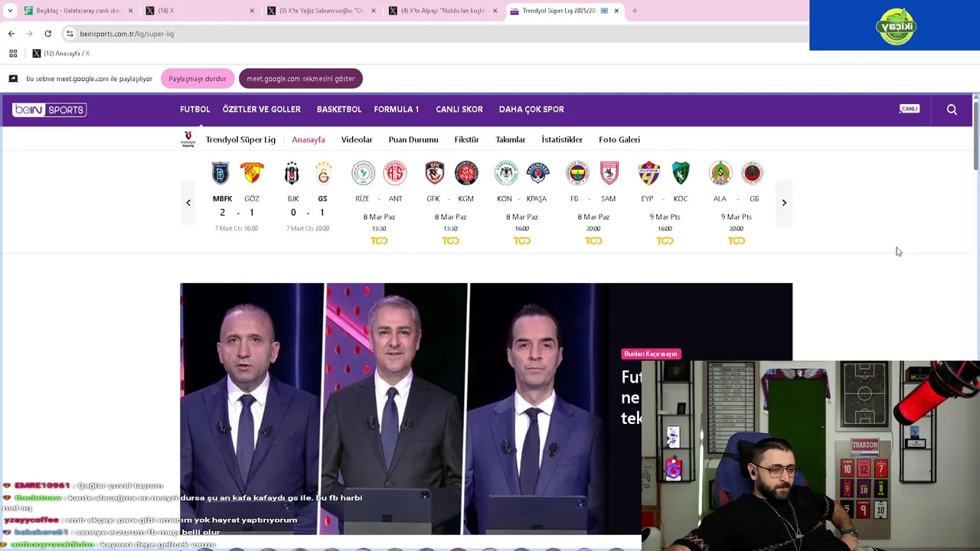This screenshot has height=551, width=980.
Task: Open the Chrome apps grid icon
Action: [13, 54]
